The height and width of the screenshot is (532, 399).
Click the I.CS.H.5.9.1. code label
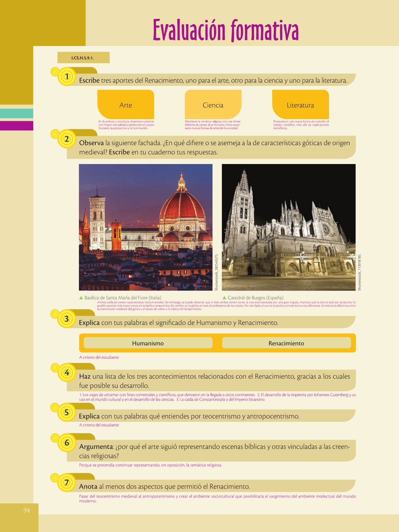click(x=83, y=58)
